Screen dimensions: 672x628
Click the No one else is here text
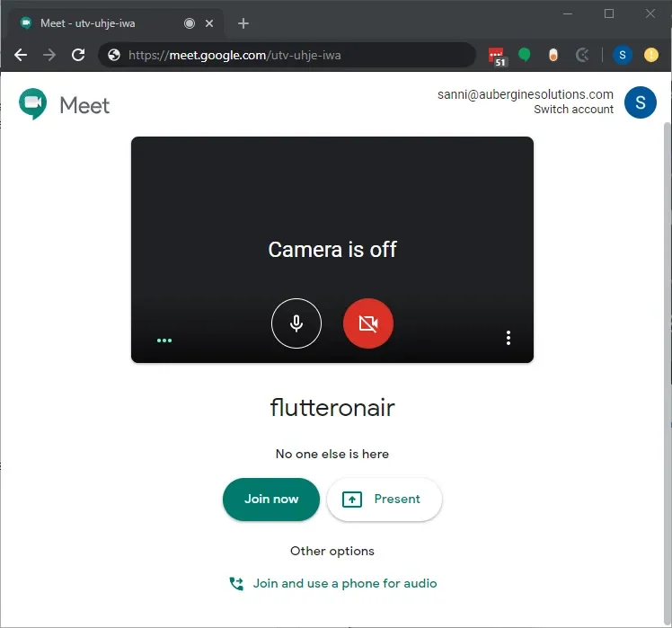332,454
